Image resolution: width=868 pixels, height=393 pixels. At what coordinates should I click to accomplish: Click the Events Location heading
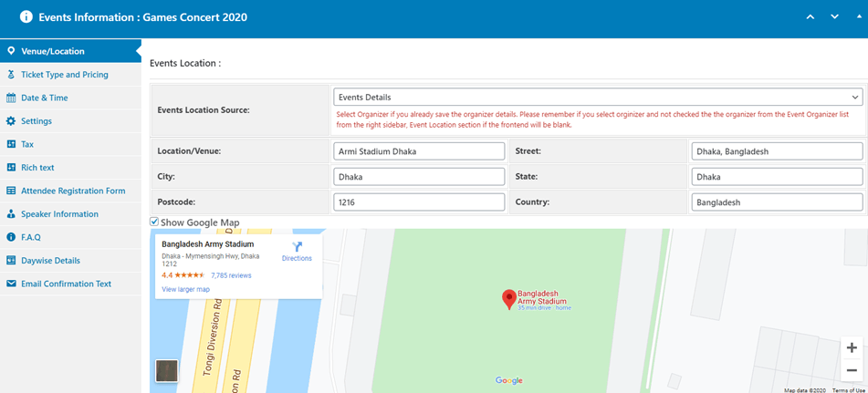[x=185, y=63]
